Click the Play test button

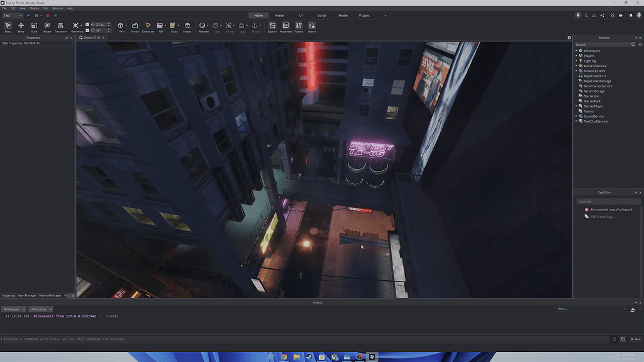click(x=28, y=16)
